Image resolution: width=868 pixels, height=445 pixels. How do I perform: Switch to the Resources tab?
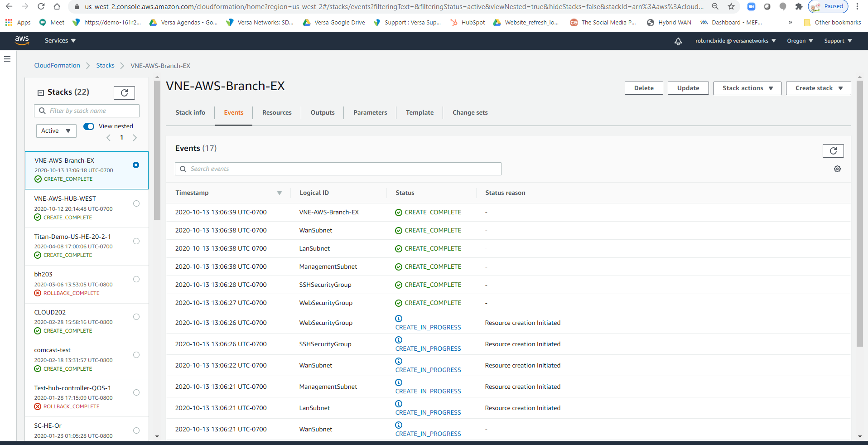[277, 113]
